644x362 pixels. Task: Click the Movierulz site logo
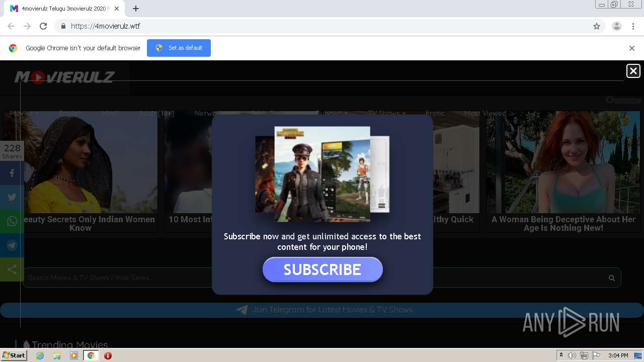64,77
